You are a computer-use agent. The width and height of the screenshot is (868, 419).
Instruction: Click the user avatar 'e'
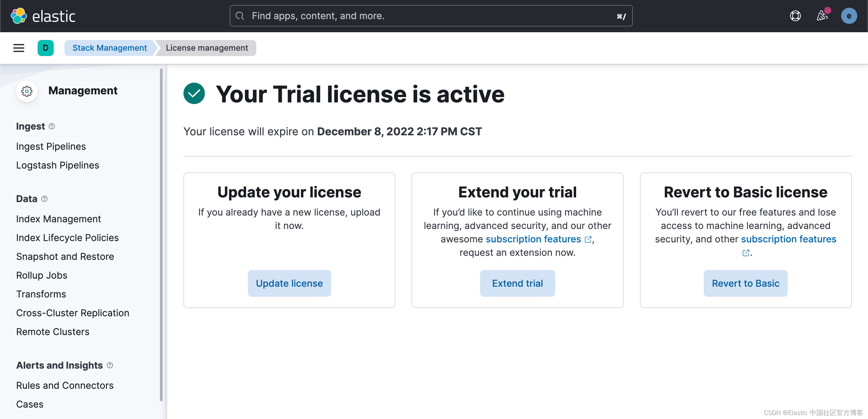(x=849, y=16)
